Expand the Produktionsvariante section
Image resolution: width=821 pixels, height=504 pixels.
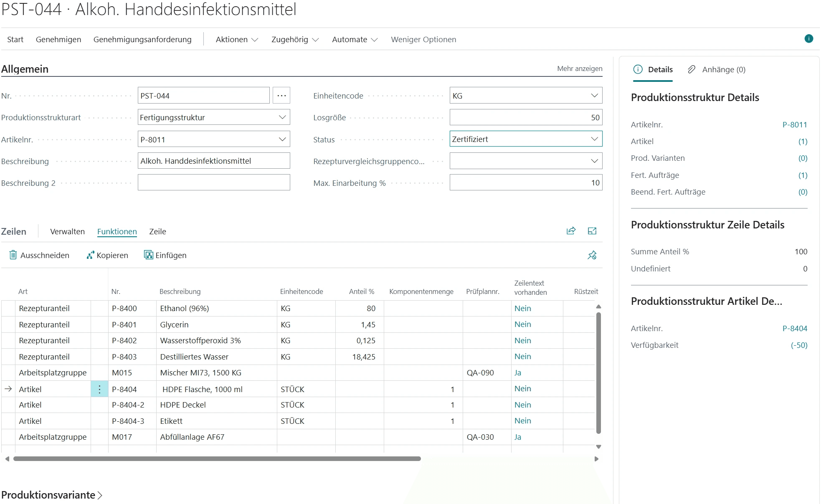point(52,495)
